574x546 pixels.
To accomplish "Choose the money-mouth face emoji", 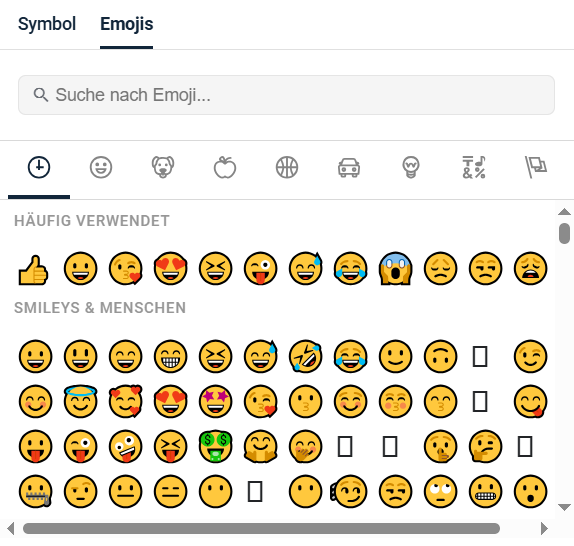I will [216, 446].
